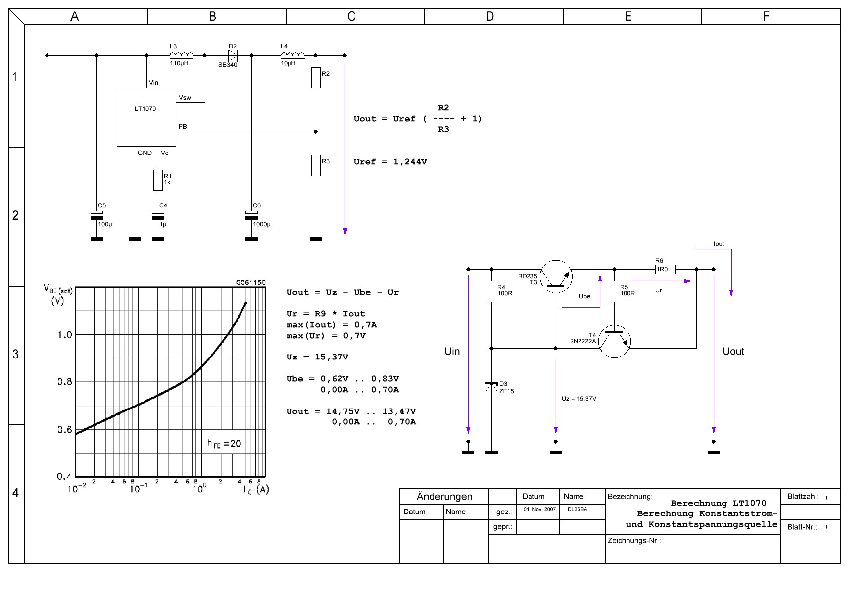Select the date 01. Nov. 2007 cell

click(539, 509)
